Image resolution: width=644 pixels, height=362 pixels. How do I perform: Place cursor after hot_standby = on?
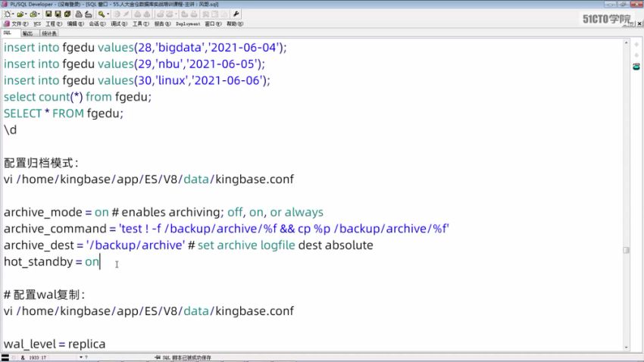(x=100, y=262)
